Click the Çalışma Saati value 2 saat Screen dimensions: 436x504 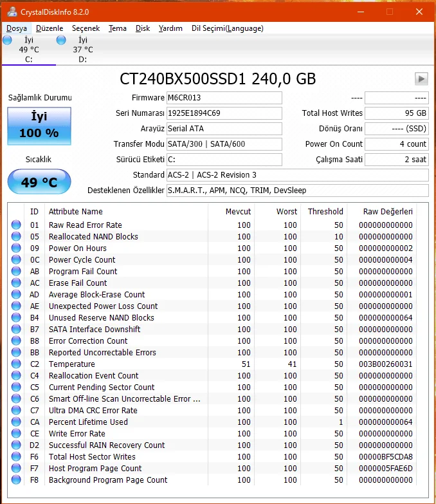click(397, 160)
